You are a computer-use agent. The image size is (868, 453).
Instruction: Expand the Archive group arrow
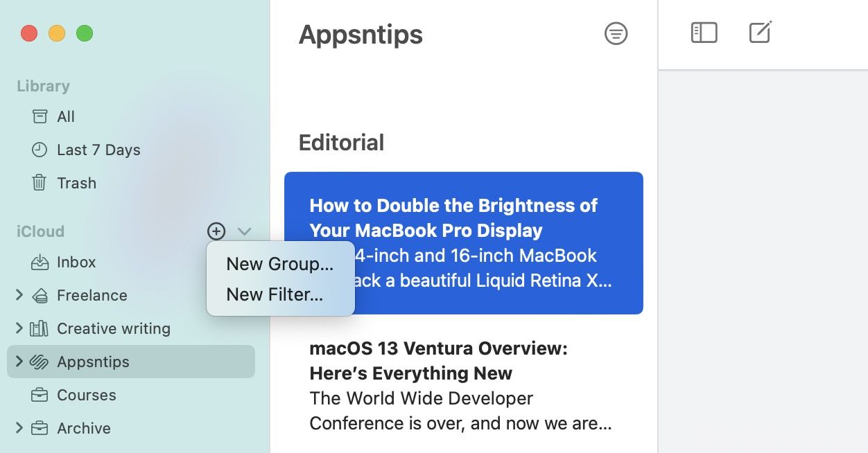[19, 428]
